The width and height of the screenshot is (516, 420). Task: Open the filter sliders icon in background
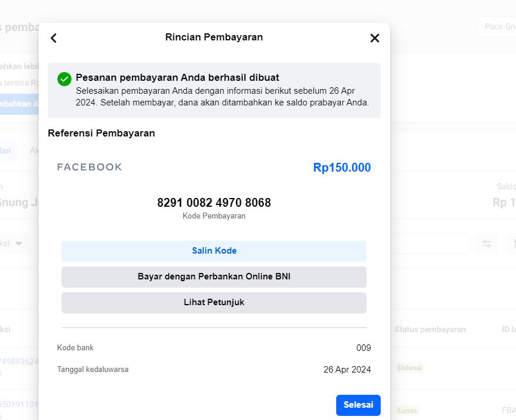[x=486, y=244]
